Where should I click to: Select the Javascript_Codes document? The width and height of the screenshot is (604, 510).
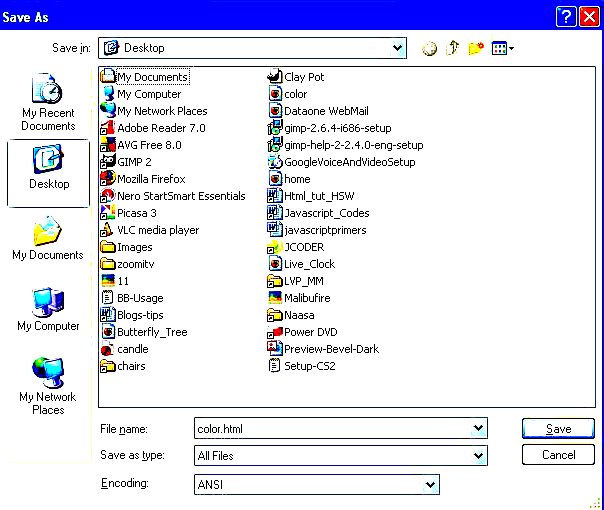[x=319, y=213]
